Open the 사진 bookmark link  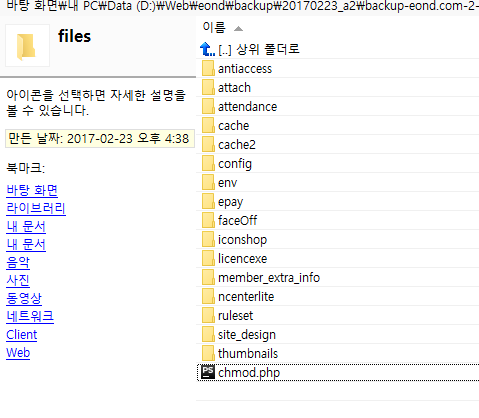(18, 281)
